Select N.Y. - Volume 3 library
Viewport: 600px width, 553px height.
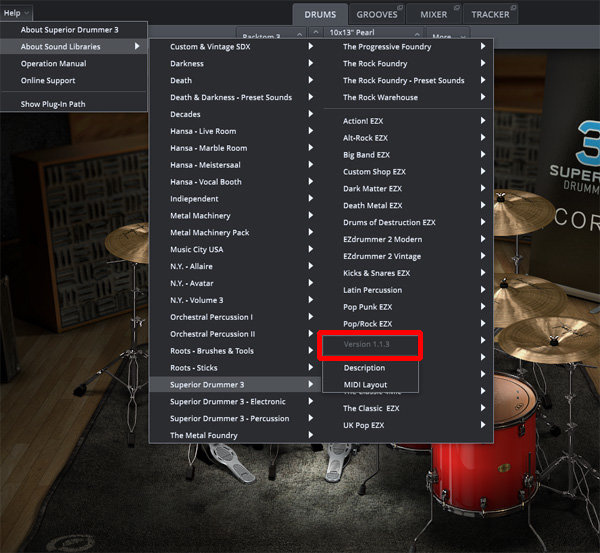(x=234, y=300)
